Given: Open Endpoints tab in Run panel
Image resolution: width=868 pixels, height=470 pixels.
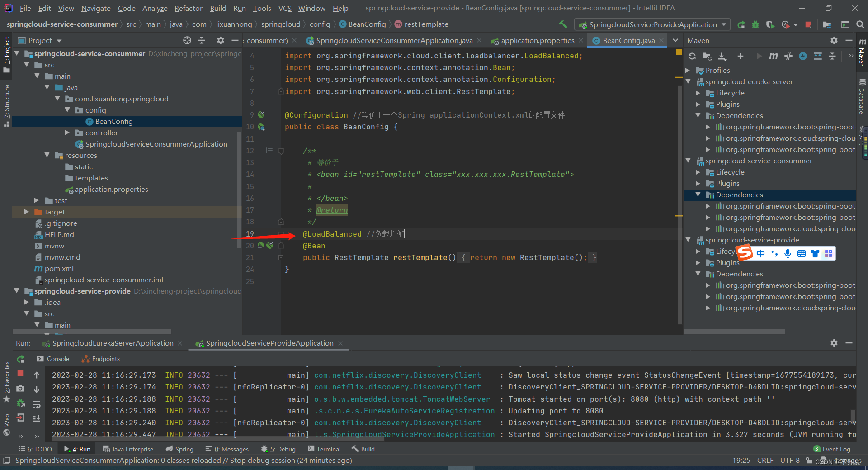Looking at the screenshot, I should (100, 359).
